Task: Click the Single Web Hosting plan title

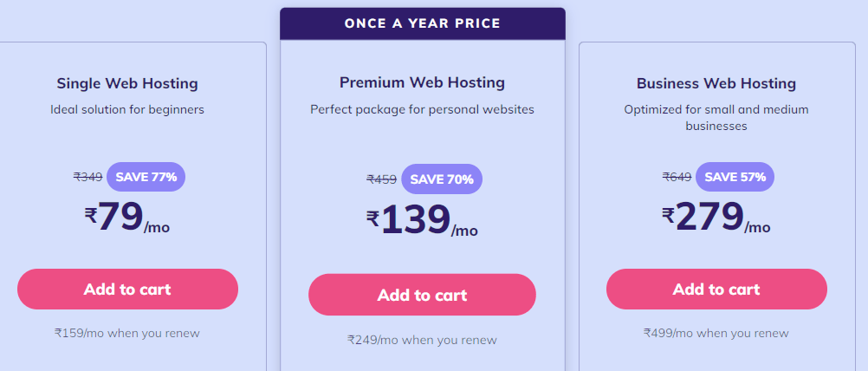Action: coord(127,84)
